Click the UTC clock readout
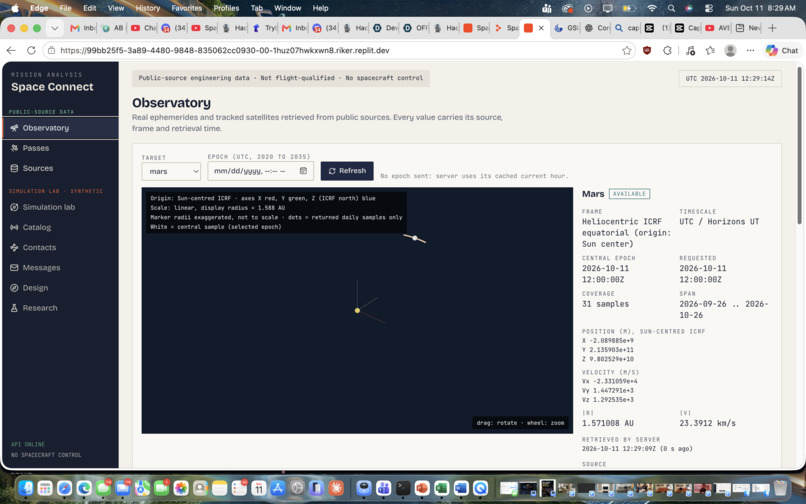This screenshot has width=806, height=504. pos(730,79)
